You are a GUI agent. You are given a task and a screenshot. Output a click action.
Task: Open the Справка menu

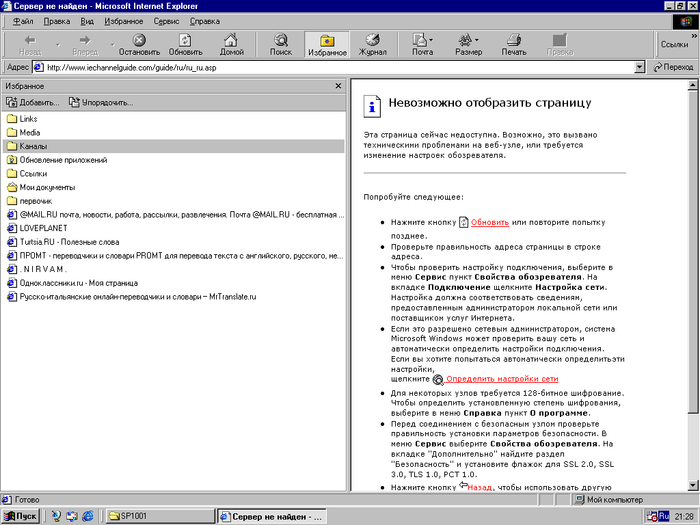coord(205,20)
